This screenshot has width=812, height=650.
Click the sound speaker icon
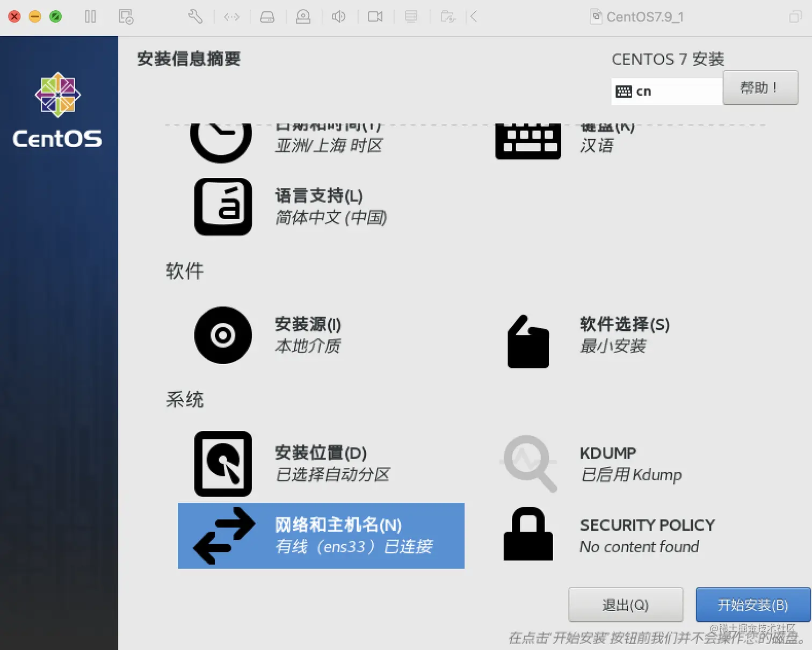point(339,17)
